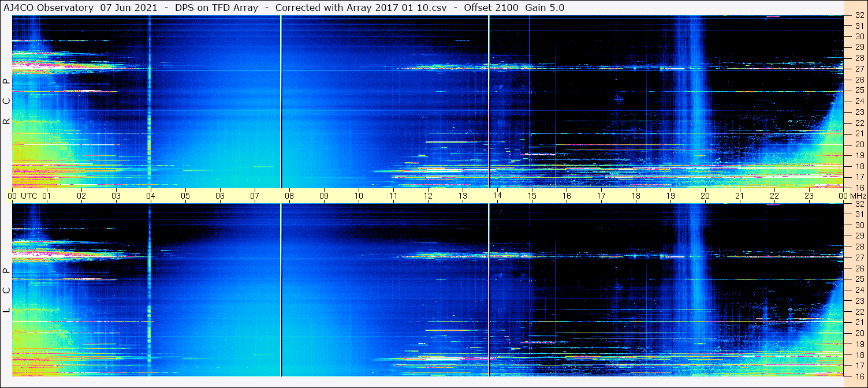This screenshot has height=388, width=868.
Task: Click the Array 2017 01 10.csv filename
Action: (404, 8)
